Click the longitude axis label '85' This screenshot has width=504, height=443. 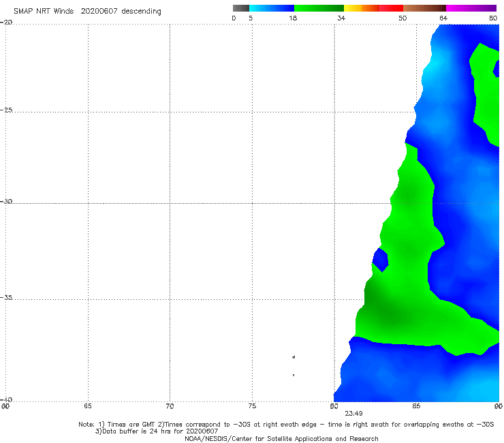point(416,406)
